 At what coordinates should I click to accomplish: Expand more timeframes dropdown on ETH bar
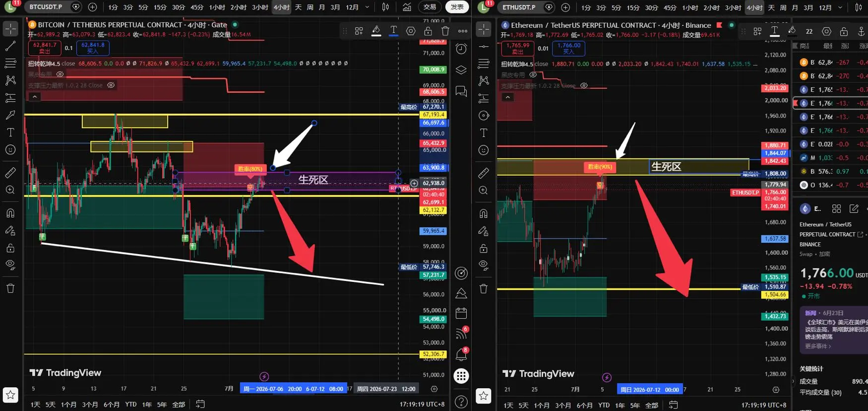(x=840, y=7)
